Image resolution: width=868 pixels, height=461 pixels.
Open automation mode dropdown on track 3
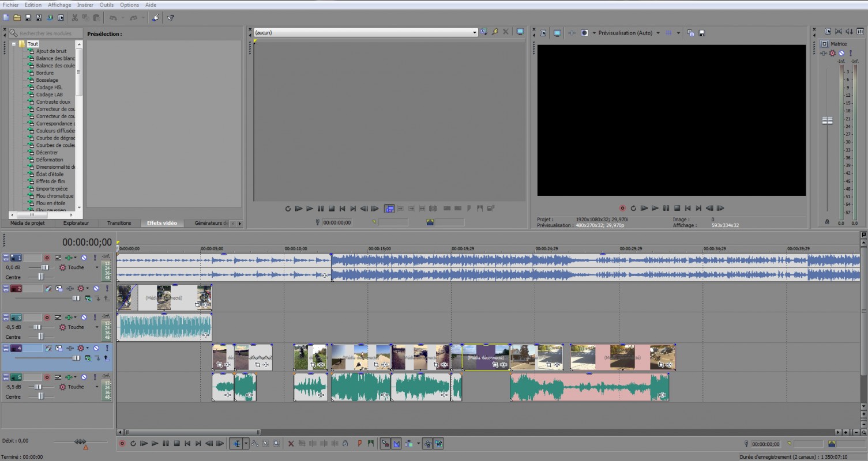coord(97,327)
